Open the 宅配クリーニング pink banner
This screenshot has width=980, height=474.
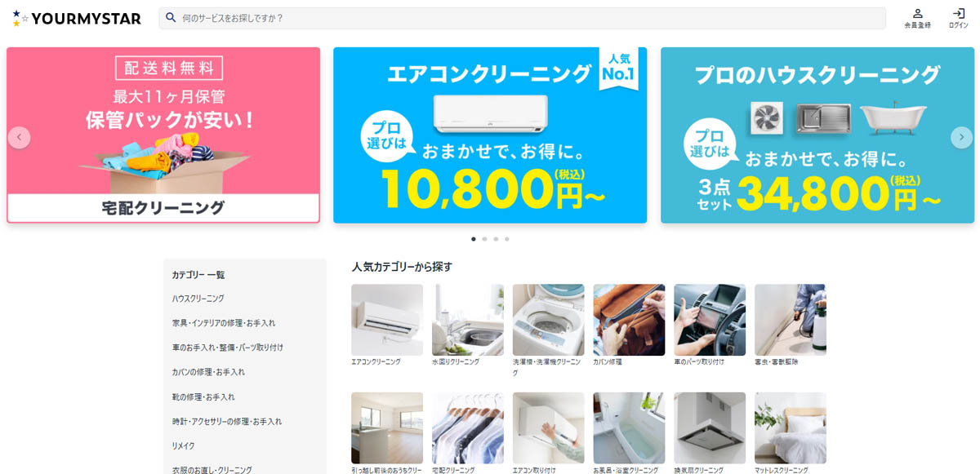[163, 135]
